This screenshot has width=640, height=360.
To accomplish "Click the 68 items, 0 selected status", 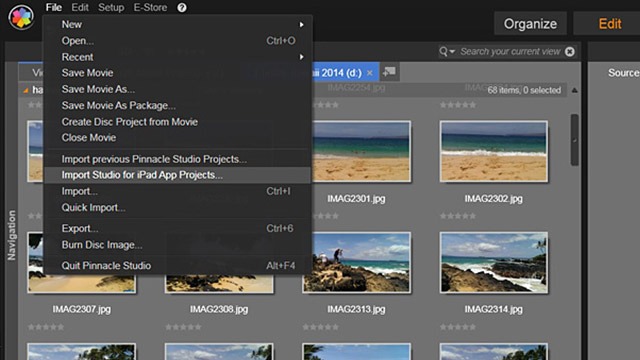I will click(x=524, y=90).
